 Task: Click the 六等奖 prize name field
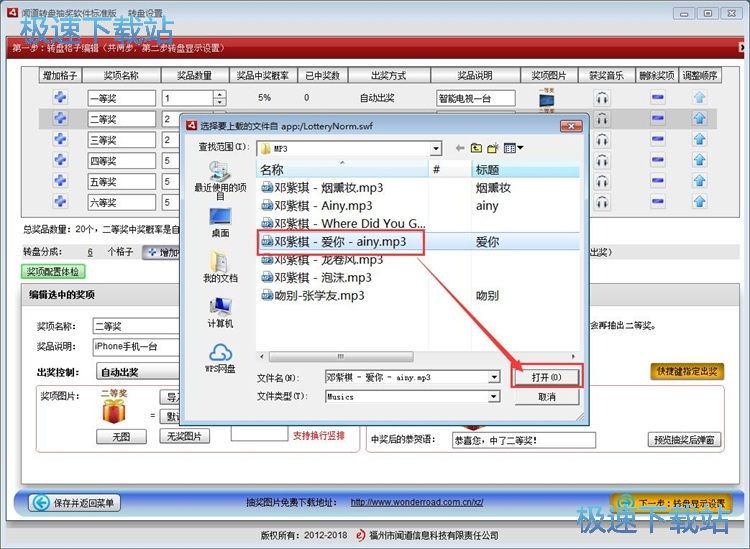(121, 202)
